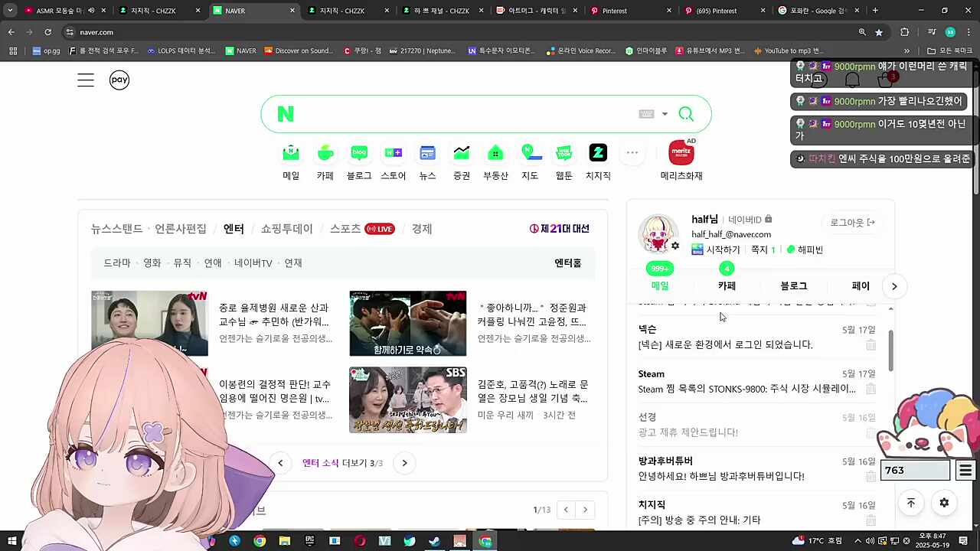Delete the 넥슨 mail with trash icon
The height and width of the screenshot is (551, 980).
coord(871,345)
